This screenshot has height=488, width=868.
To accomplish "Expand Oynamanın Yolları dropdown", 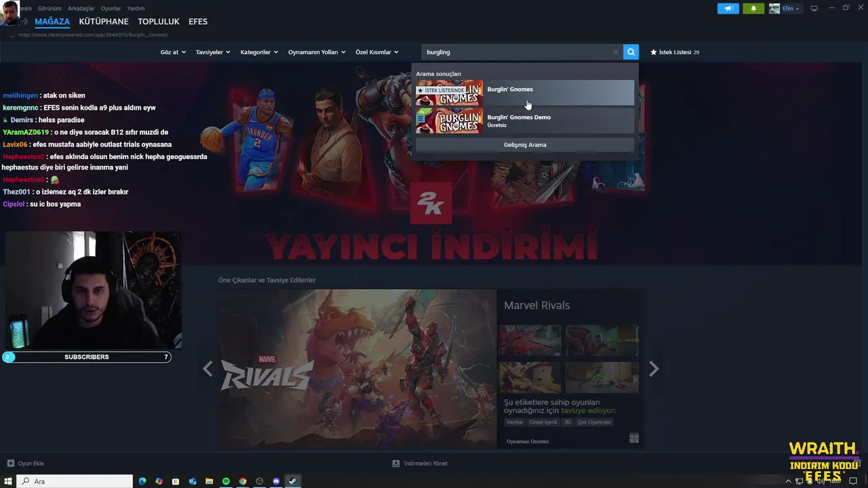I will click(x=317, y=52).
